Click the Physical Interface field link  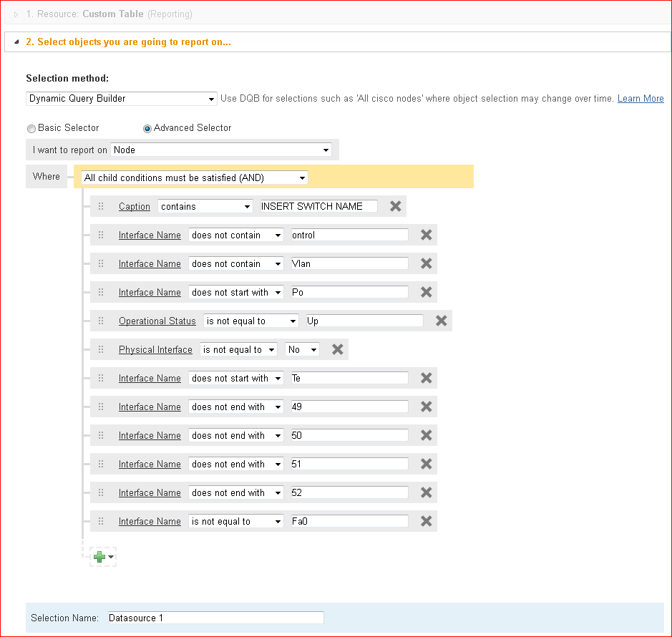click(155, 349)
